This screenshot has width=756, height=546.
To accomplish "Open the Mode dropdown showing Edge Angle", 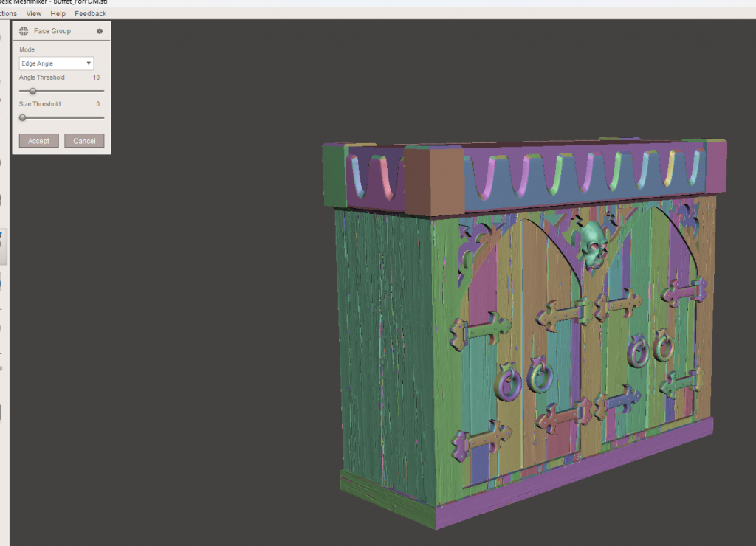I will [x=56, y=63].
